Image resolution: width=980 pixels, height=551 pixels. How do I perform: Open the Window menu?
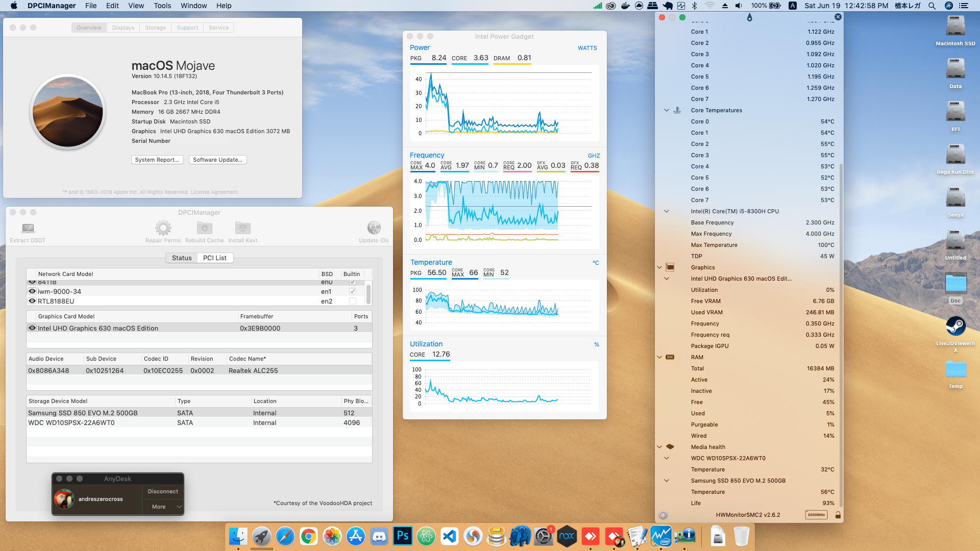pos(193,6)
